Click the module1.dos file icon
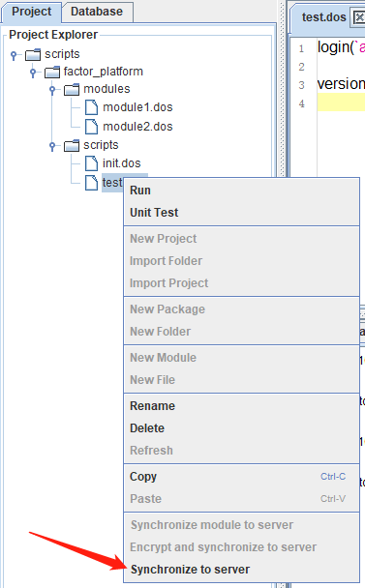 click(91, 107)
